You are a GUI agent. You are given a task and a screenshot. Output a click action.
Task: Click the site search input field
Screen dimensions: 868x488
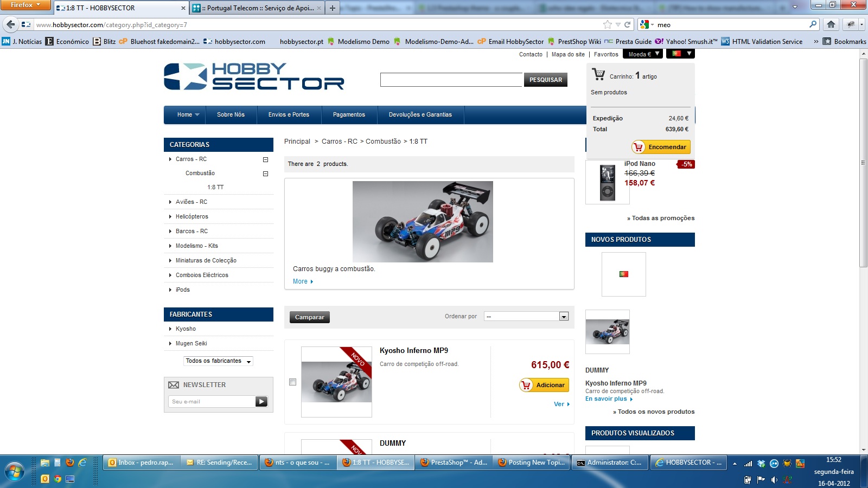pyautogui.click(x=451, y=80)
